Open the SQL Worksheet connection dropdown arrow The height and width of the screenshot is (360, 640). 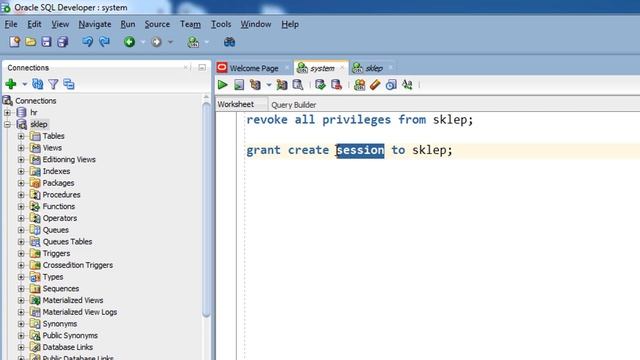click(207, 42)
